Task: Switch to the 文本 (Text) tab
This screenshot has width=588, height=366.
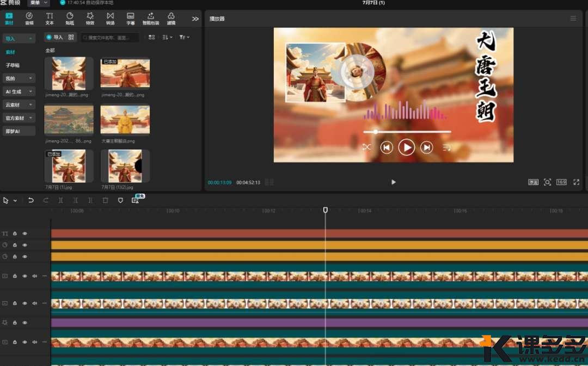Action: (x=50, y=18)
